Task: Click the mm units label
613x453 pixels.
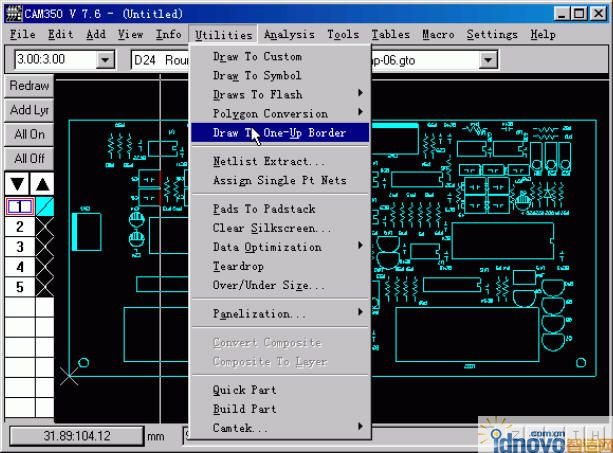Action: coord(156,437)
